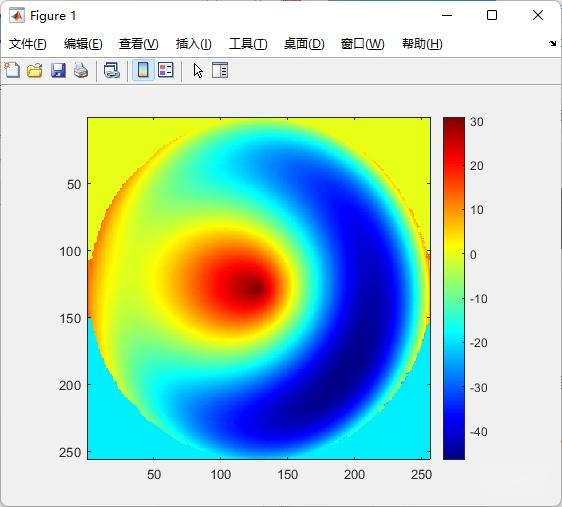Create a new figure with toolbar icon
This screenshot has height=507, width=562.
pyautogui.click(x=12, y=70)
